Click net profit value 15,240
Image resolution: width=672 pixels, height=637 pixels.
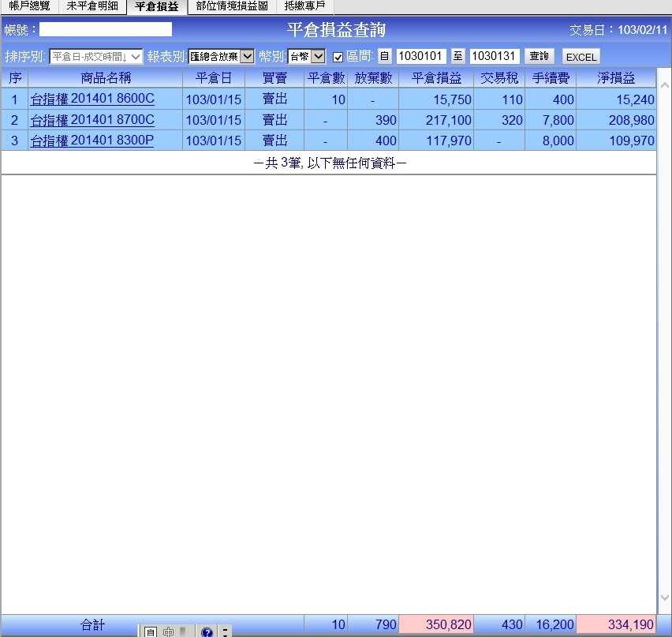coord(635,99)
